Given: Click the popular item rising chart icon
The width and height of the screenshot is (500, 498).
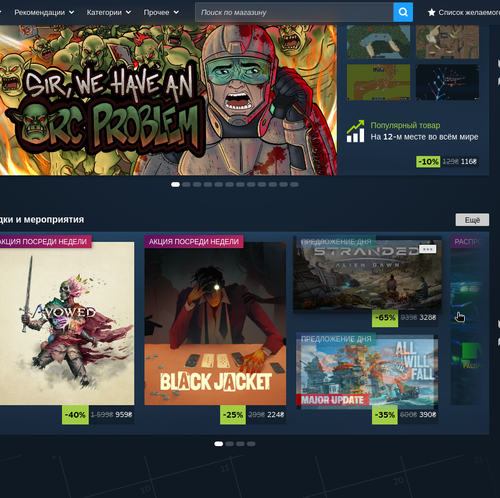Looking at the screenshot, I should [x=355, y=131].
